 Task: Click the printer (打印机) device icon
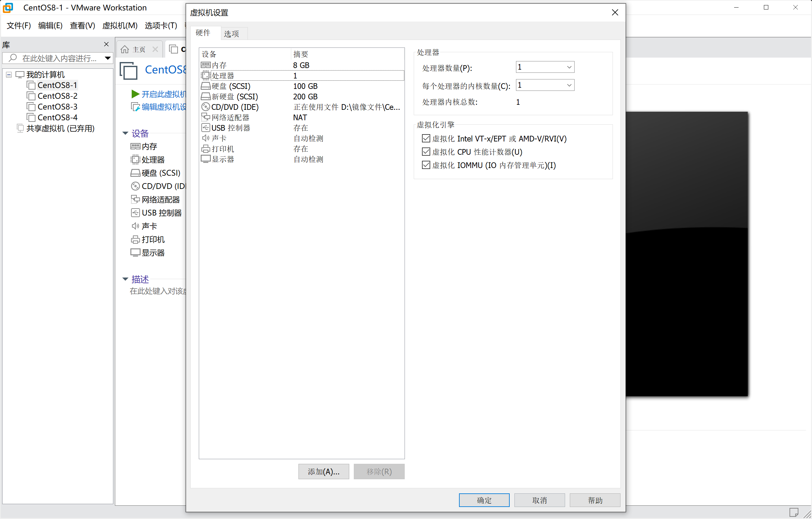205,149
